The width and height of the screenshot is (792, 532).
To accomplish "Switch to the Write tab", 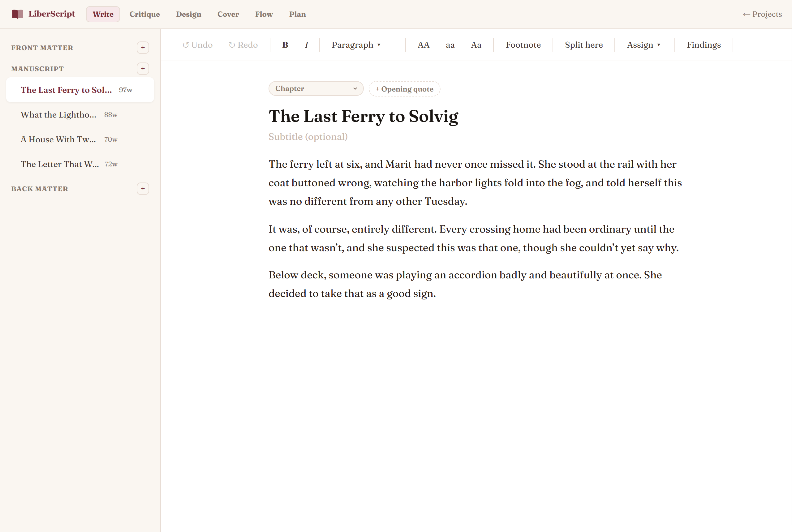I will 103,14.
